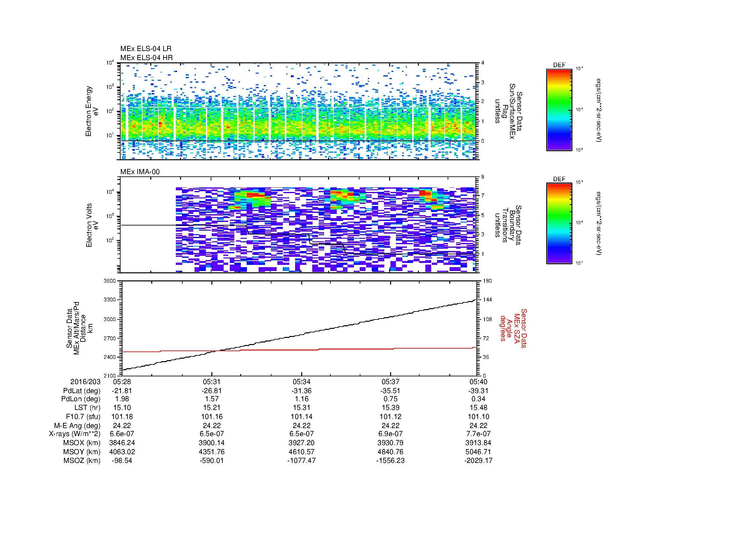Click the 'PdLon (deg)' row label
756x534 pixels.
click(x=81, y=399)
